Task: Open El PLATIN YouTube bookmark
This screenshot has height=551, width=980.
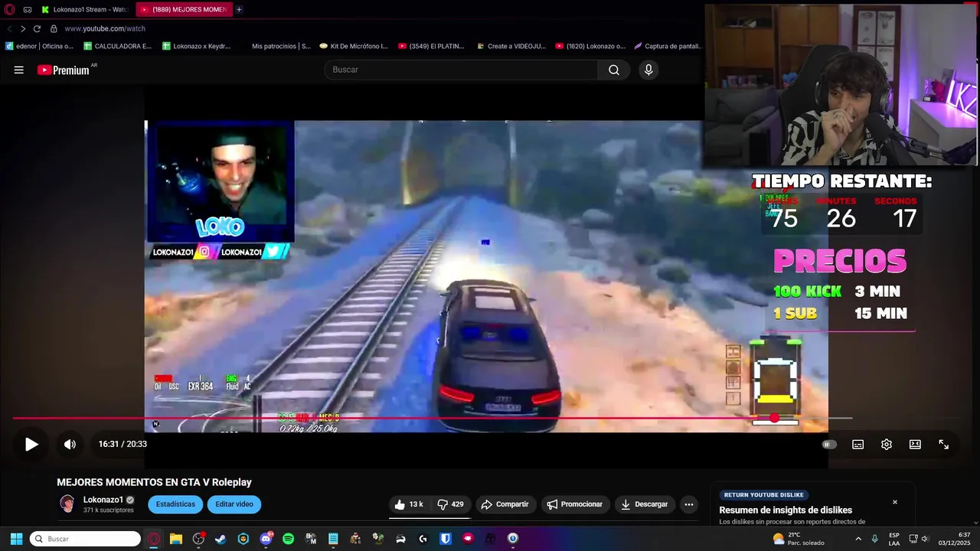Action: pos(432,46)
